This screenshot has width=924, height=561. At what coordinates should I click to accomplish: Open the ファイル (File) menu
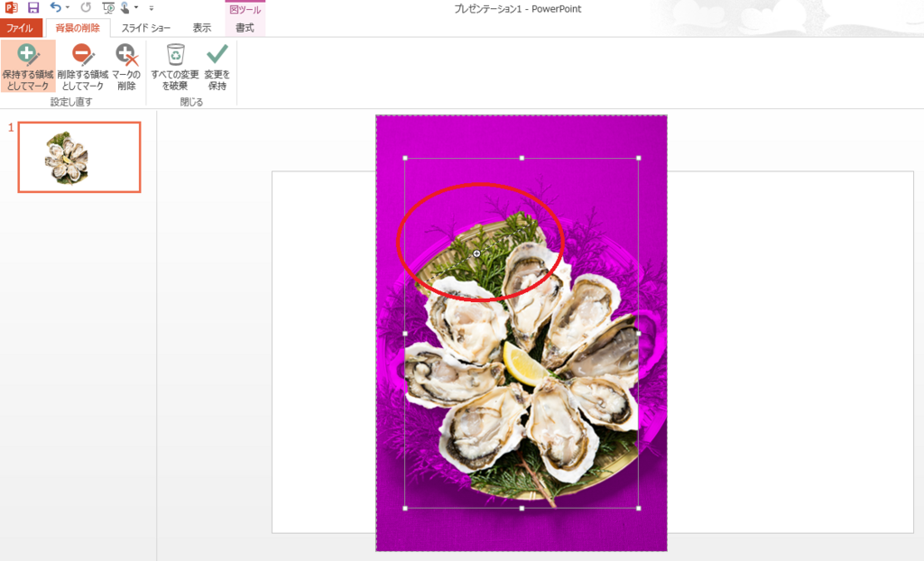coord(20,28)
